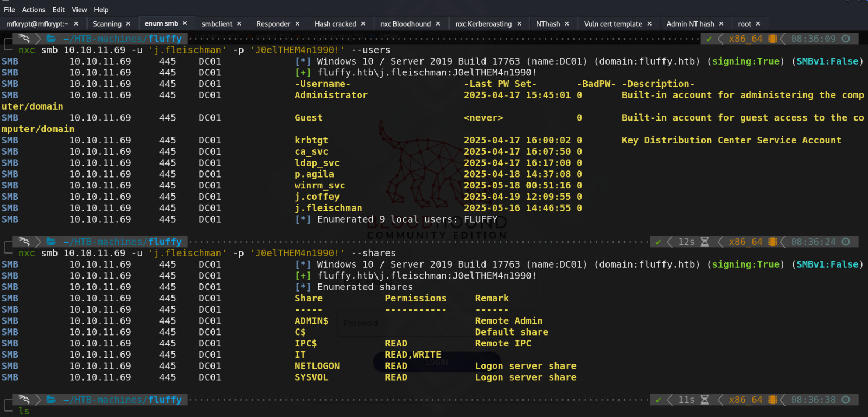Image resolution: width=868 pixels, height=417 pixels.
Task: Click the clock icon beside 08:36:38
Action: point(846,400)
